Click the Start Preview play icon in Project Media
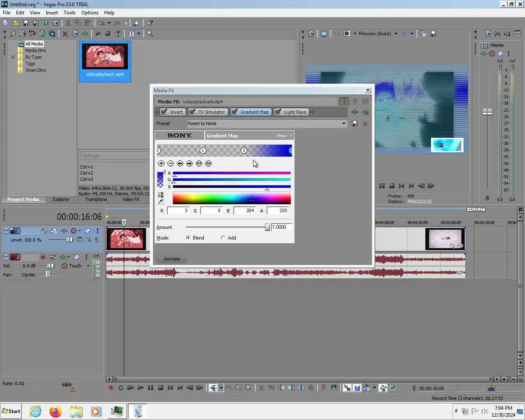Viewport: 525px width, 420px height. [98, 34]
